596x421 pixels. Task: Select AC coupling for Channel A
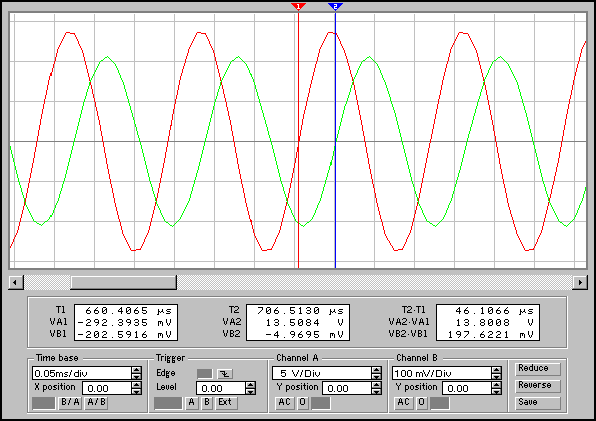click(284, 402)
